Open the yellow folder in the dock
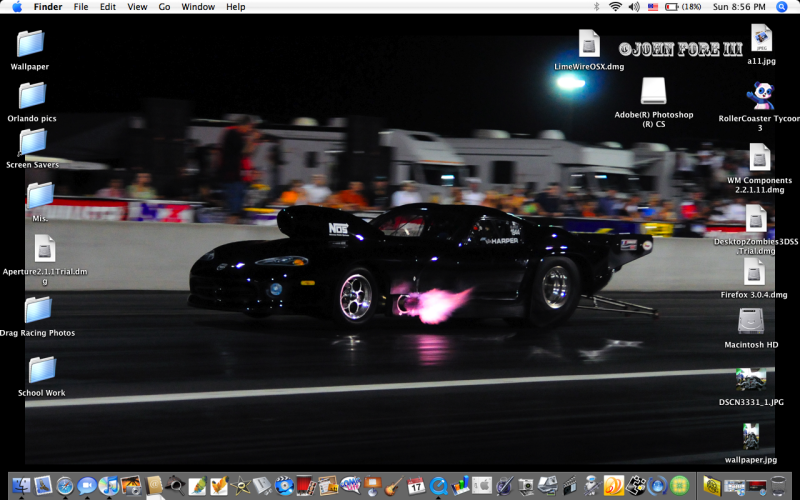The image size is (800, 500). point(712,486)
